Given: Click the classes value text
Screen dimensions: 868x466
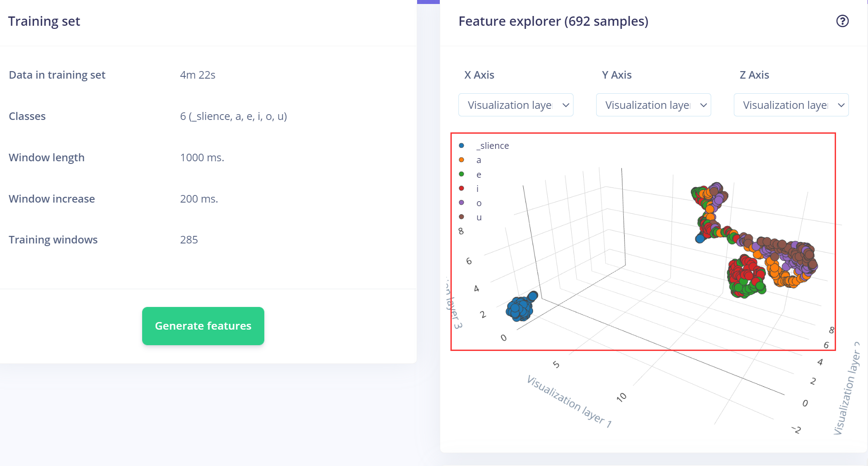Looking at the screenshot, I should 233,116.
